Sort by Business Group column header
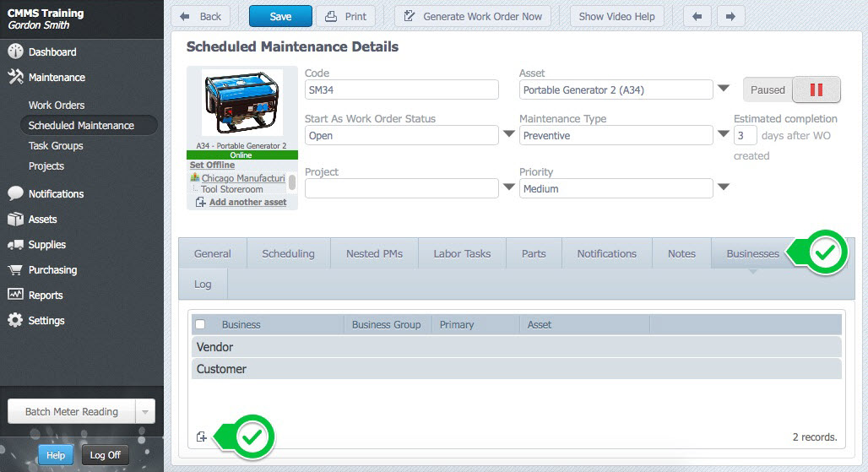 387,325
